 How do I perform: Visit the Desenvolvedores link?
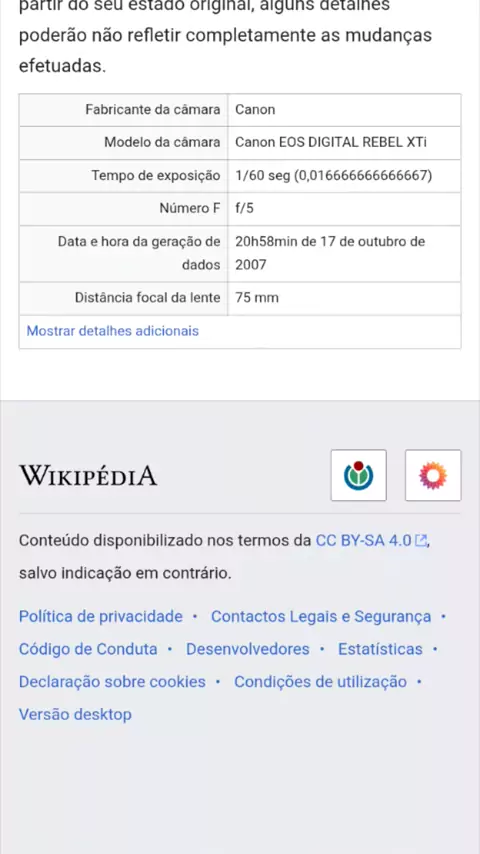[248, 649]
